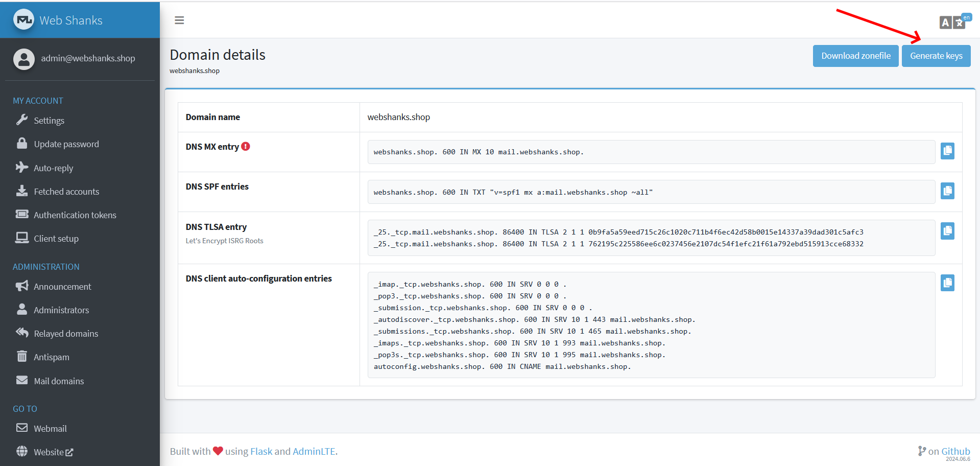Copy the DNS SPF entries
This screenshot has height=466, width=980.
pyautogui.click(x=947, y=191)
